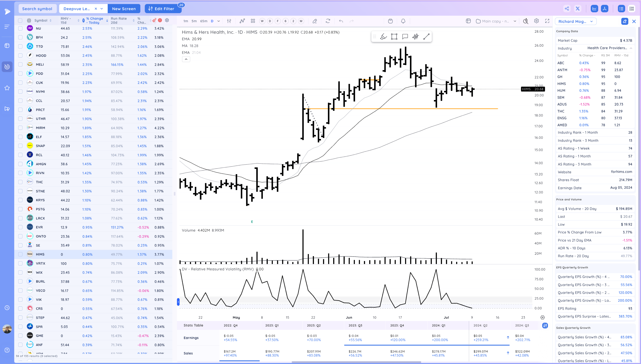Viewport: 641px width, 364px height.
Task: Expand the Richard Mog panel dropdown
Action: pos(591,21)
